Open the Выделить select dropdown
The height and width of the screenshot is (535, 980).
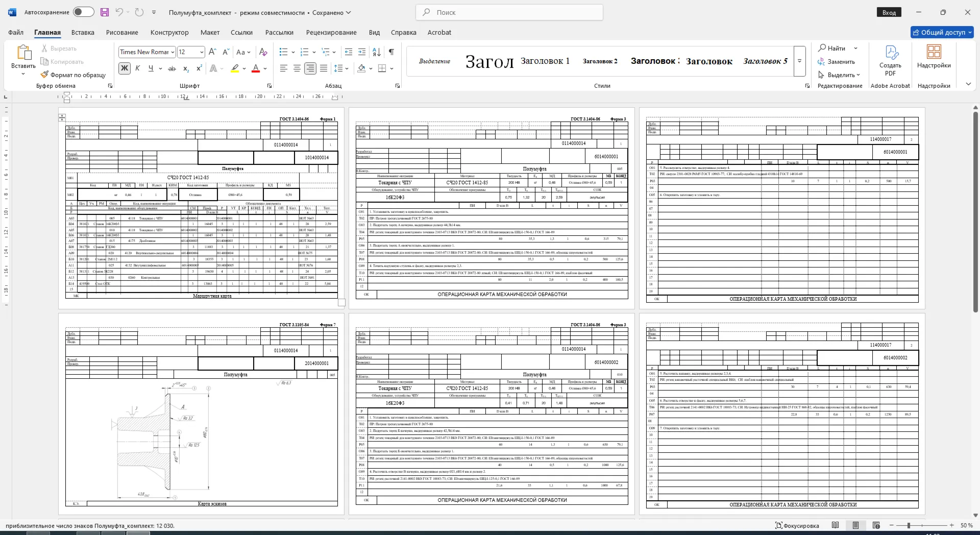coord(839,75)
